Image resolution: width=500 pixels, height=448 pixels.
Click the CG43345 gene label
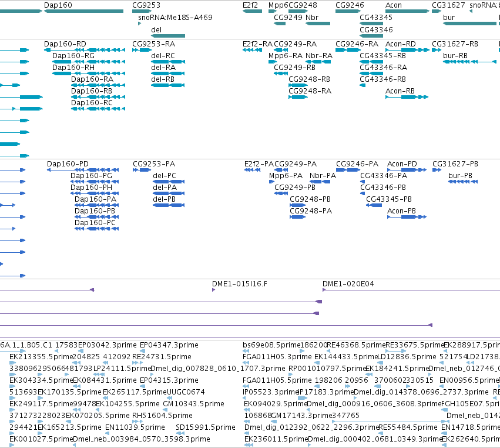click(x=376, y=17)
